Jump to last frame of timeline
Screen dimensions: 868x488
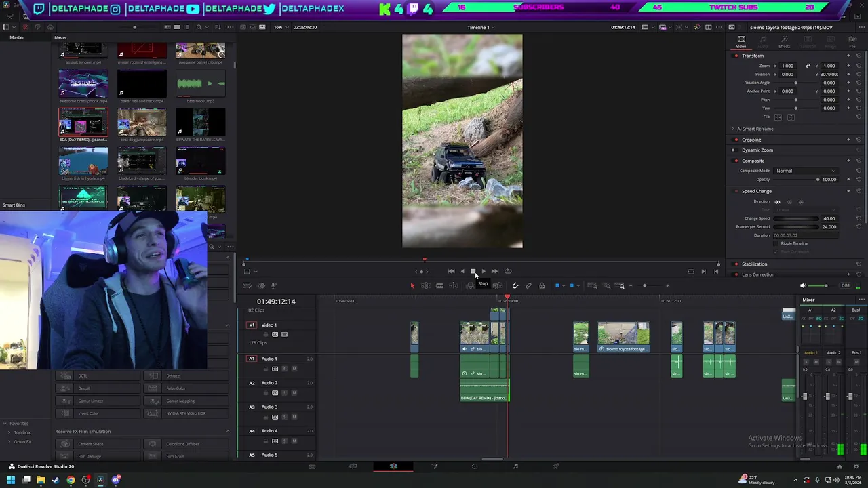point(494,271)
